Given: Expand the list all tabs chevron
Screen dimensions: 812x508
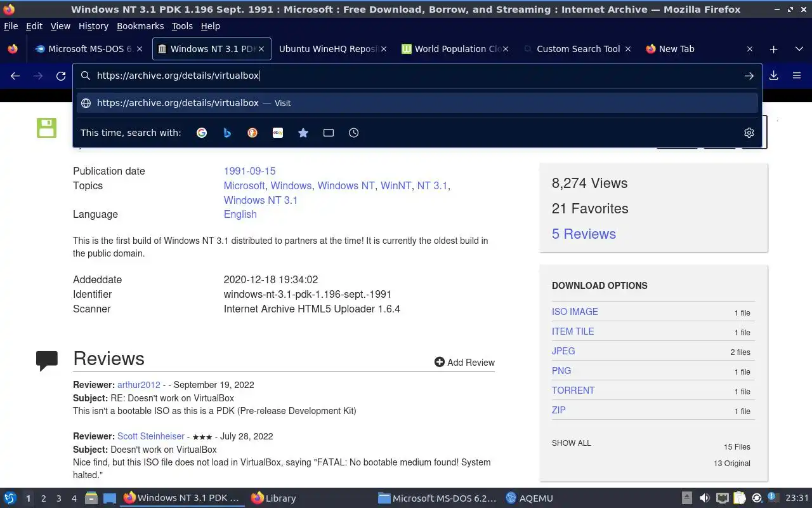Looking at the screenshot, I should pyautogui.click(x=799, y=49).
